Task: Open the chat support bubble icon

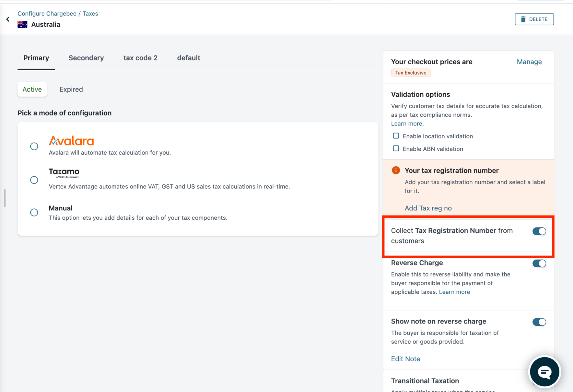Action: [544, 372]
